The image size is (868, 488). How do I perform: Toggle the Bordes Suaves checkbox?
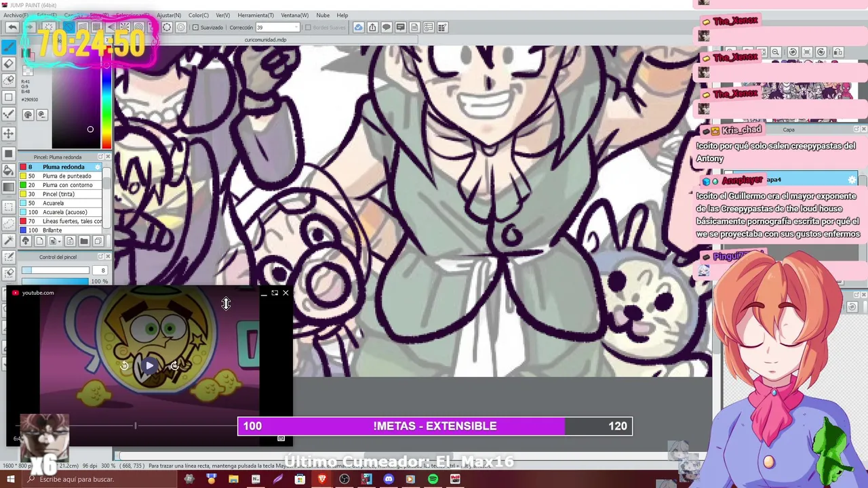(308, 28)
